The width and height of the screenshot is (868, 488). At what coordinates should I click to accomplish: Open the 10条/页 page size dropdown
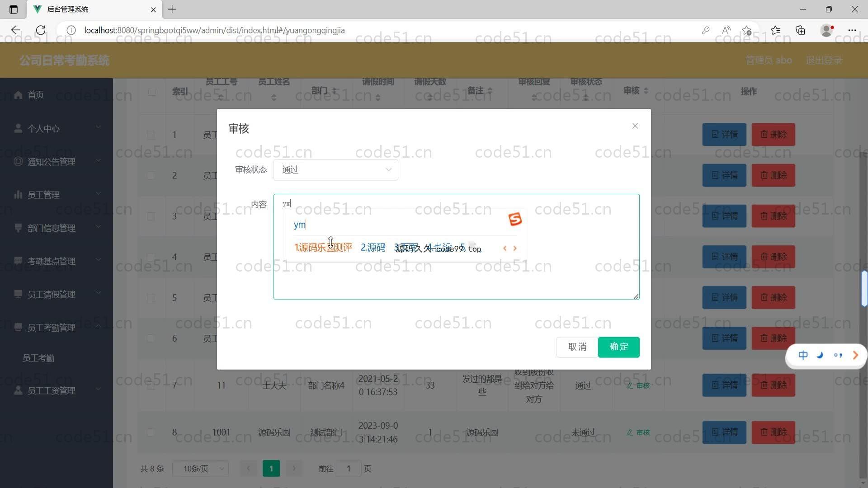[x=200, y=469]
